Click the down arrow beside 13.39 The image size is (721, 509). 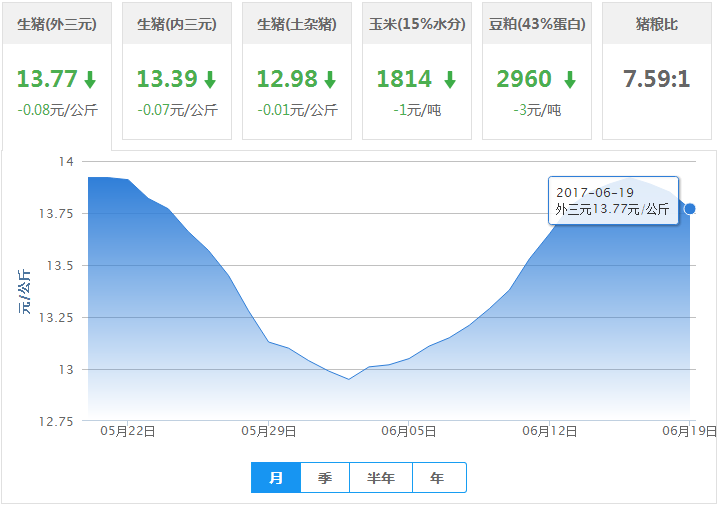coord(210,80)
